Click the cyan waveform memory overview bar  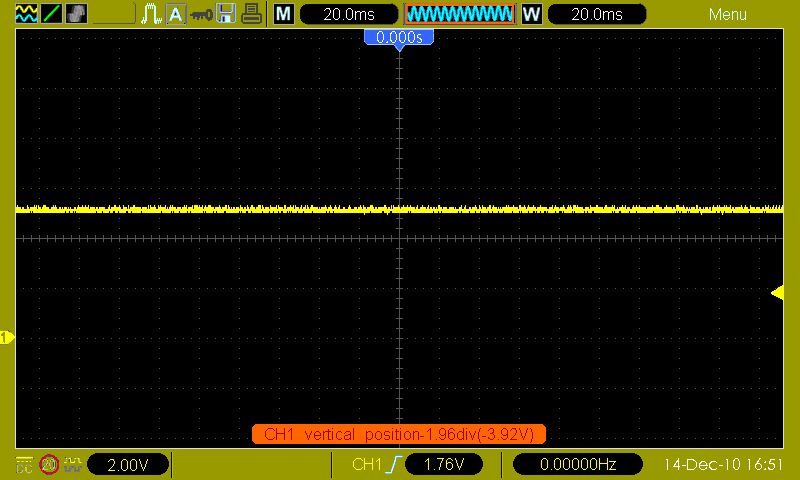[x=459, y=14]
